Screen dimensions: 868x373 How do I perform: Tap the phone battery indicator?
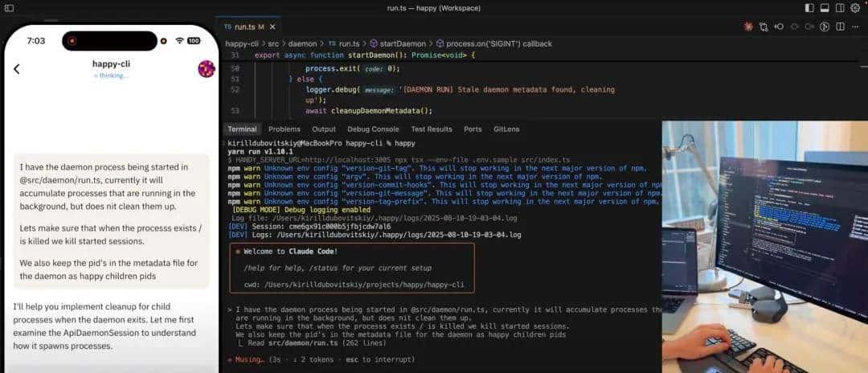(x=194, y=40)
